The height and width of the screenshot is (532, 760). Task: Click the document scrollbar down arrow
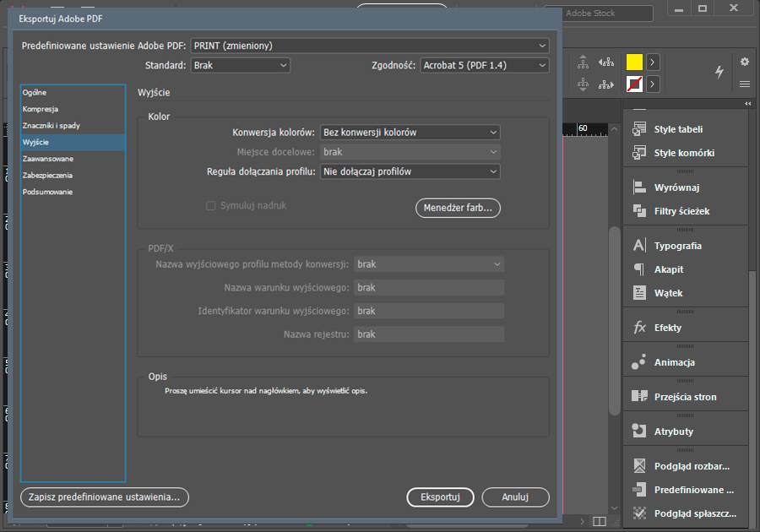tap(615, 508)
